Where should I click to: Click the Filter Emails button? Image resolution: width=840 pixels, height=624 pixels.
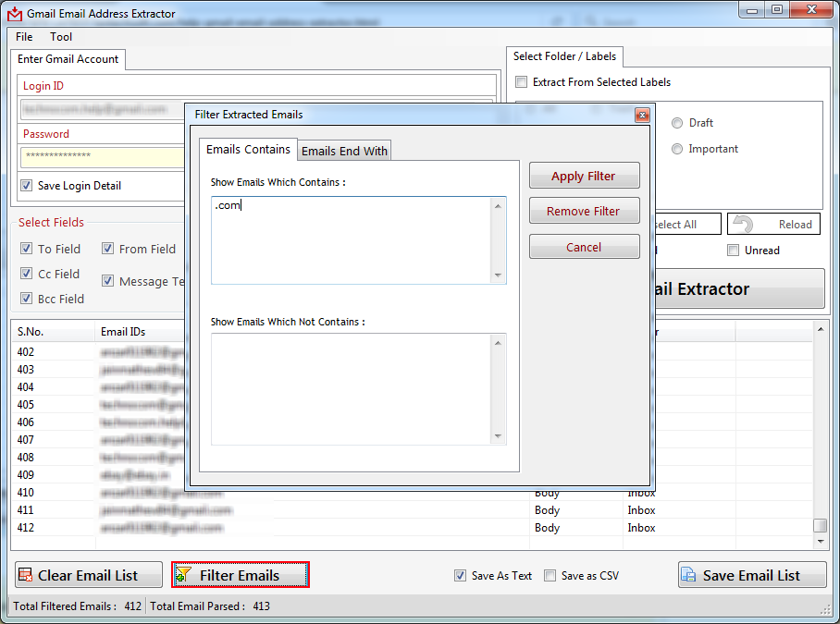pyautogui.click(x=240, y=575)
